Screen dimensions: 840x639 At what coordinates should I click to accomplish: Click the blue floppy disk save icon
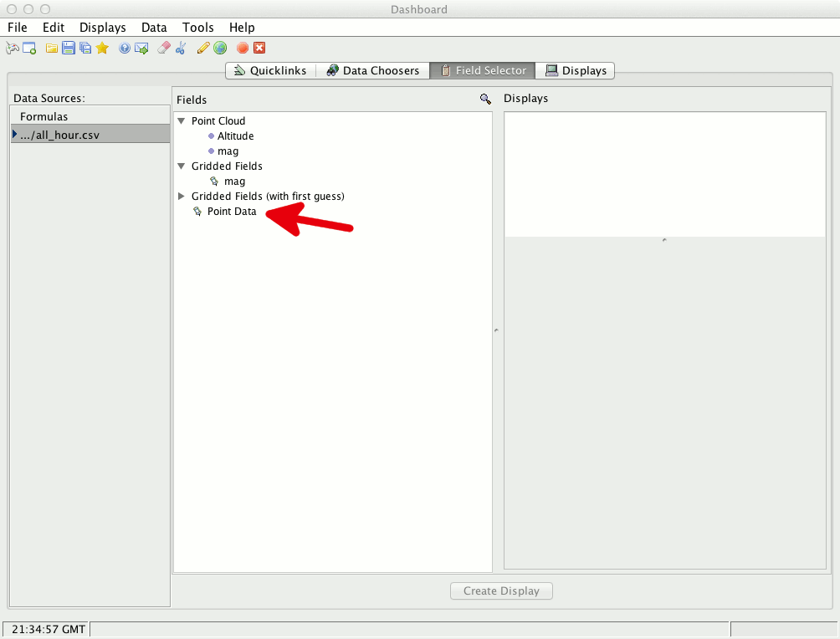point(68,49)
